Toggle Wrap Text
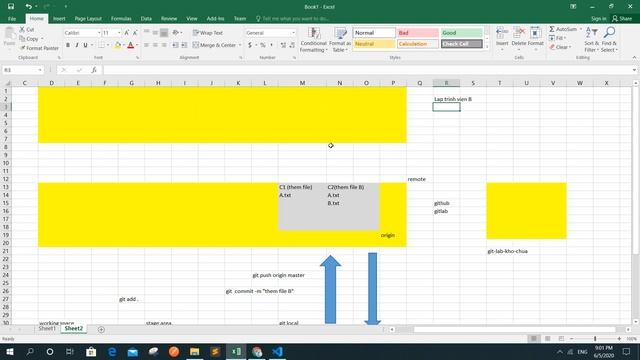This screenshot has height=360, width=640. [208, 33]
